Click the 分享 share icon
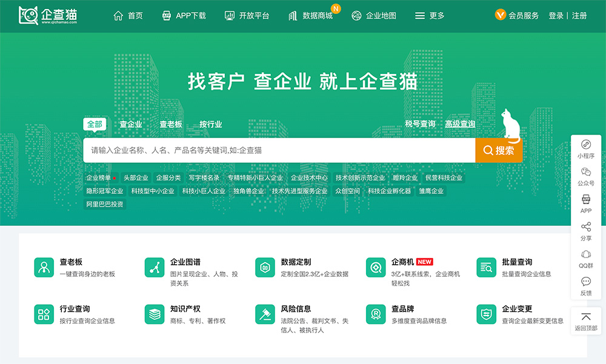 click(586, 227)
